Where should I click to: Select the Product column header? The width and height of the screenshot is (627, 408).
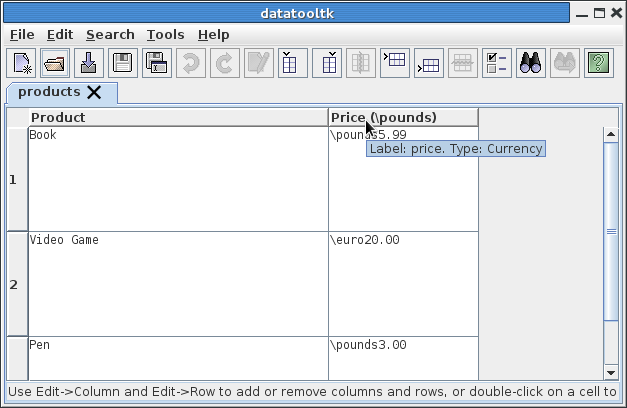coord(178,117)
